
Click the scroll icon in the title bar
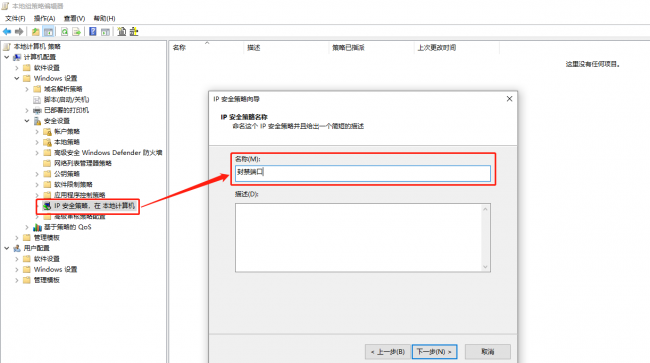[5, 6]
